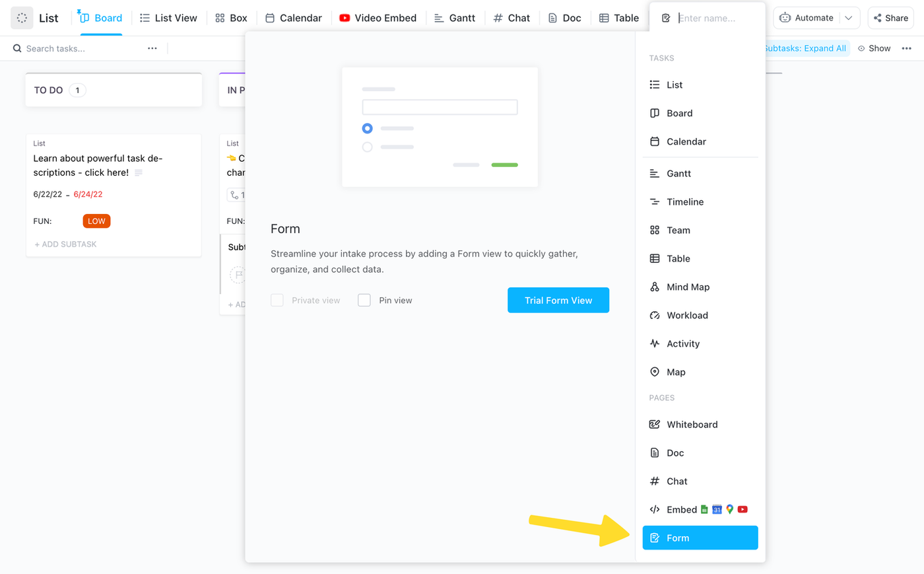This screenshot has height=574, width=924.
Task: Expand all subtasks via Subtasks: Expand All
Action: (805, 48)
